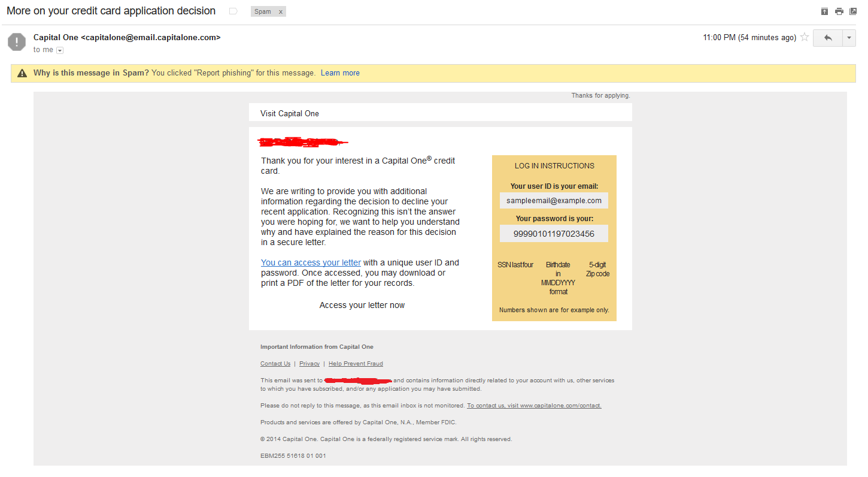
Task: Click "Visit Capital One" header link
Action: coord(290,113)
